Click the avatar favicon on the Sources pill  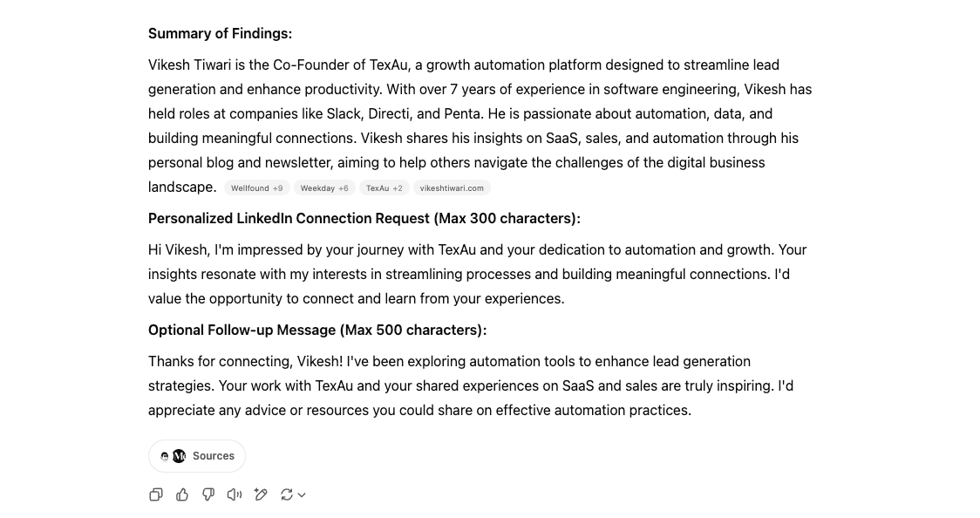pyautogui.click(x=166, y=455)
